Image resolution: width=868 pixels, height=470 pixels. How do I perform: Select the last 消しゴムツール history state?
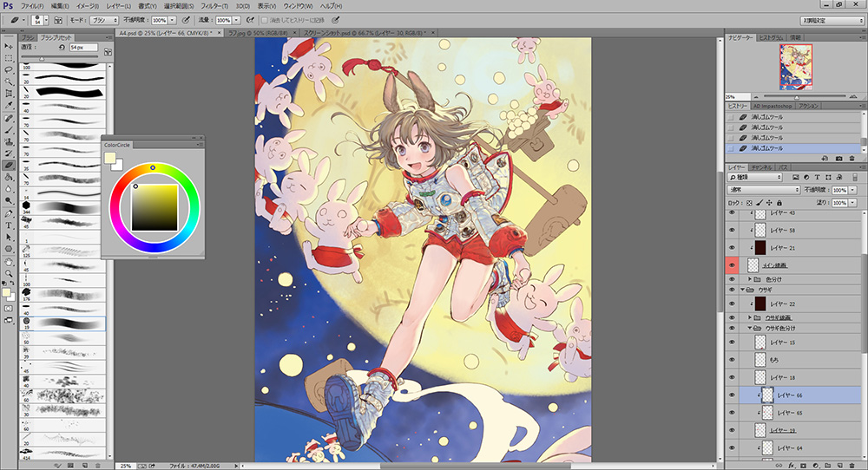(x=793, y=148)
